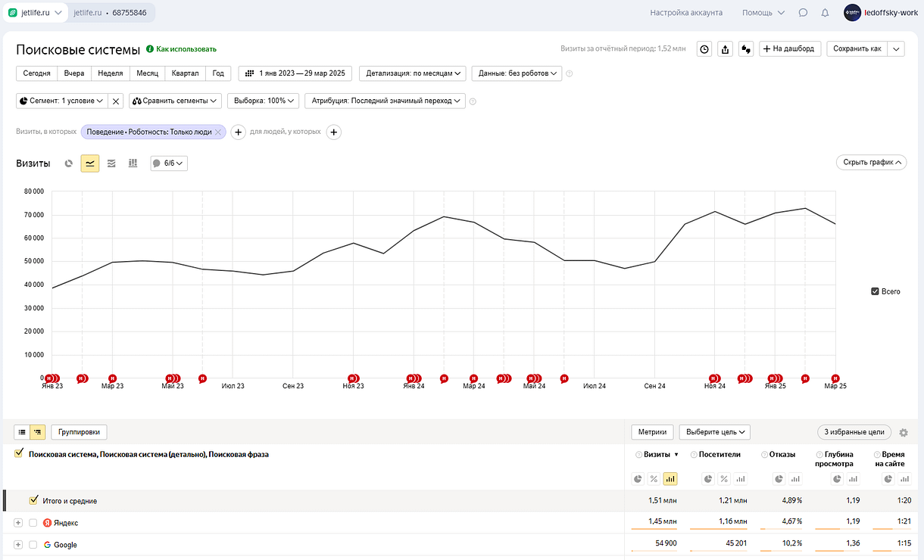
Task: Open the chat messages icon in header
Action: (803, 13)
